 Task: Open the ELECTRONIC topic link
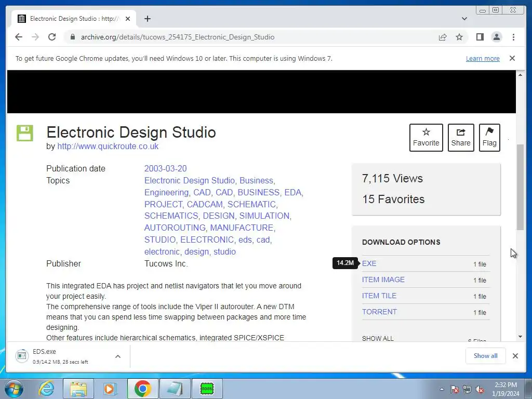tap(207, 240)
